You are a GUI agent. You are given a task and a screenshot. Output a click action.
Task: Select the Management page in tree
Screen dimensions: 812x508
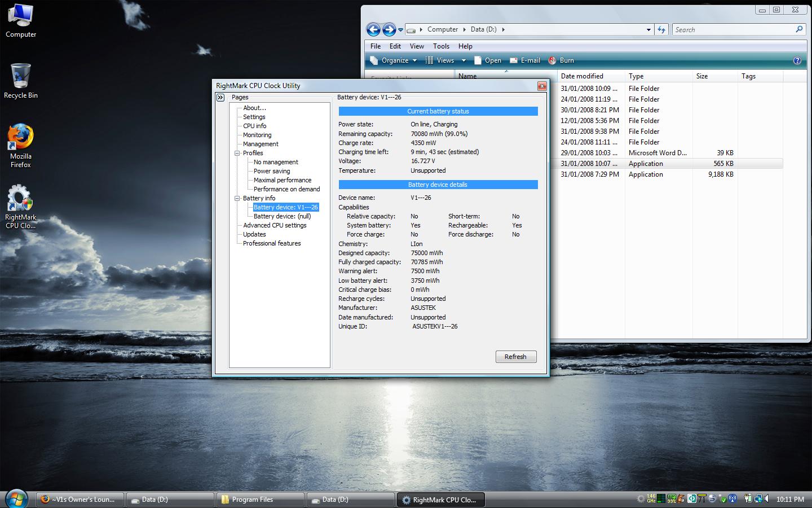(261, 144)
